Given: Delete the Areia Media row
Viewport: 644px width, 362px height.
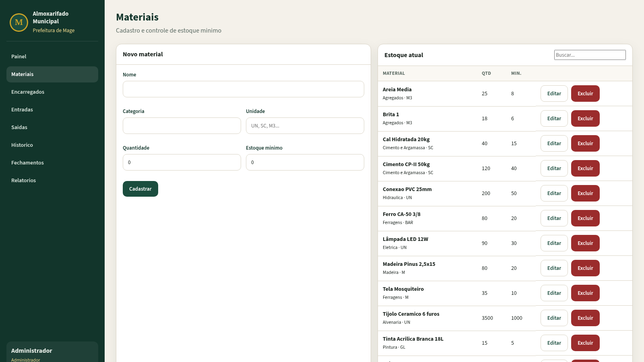Looking at the screenshot, I should [x=585, y=94].
